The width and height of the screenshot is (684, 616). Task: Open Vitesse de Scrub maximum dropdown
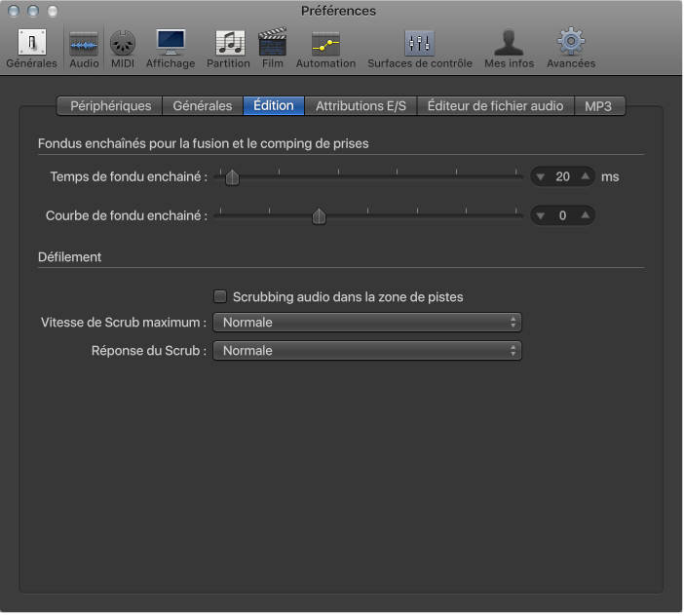367,323
